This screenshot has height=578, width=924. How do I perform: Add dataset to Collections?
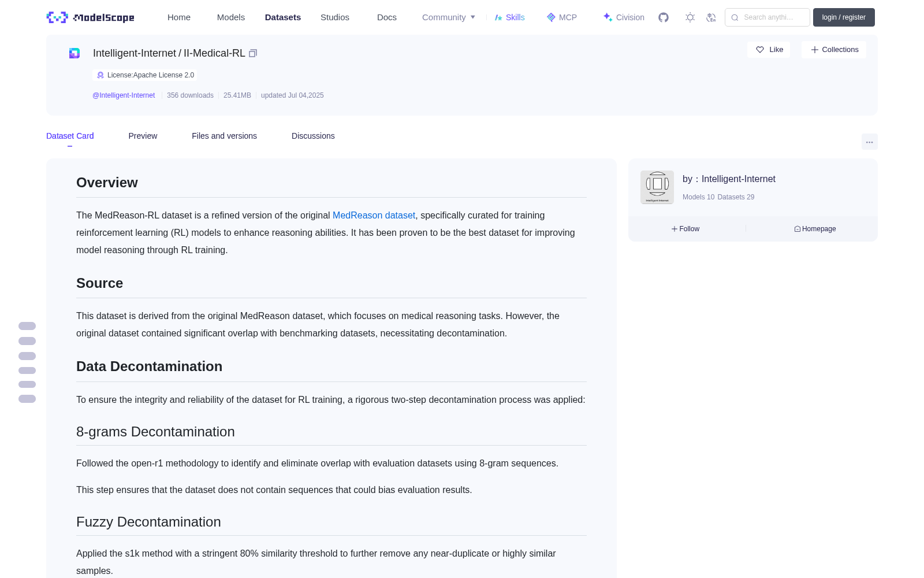[834, 50]
